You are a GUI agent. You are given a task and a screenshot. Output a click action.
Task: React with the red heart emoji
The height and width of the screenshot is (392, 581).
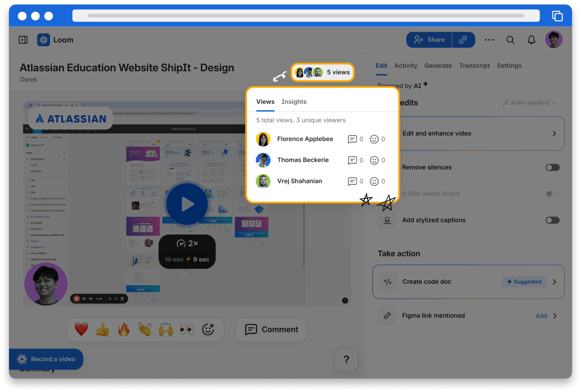pos(81,329)
